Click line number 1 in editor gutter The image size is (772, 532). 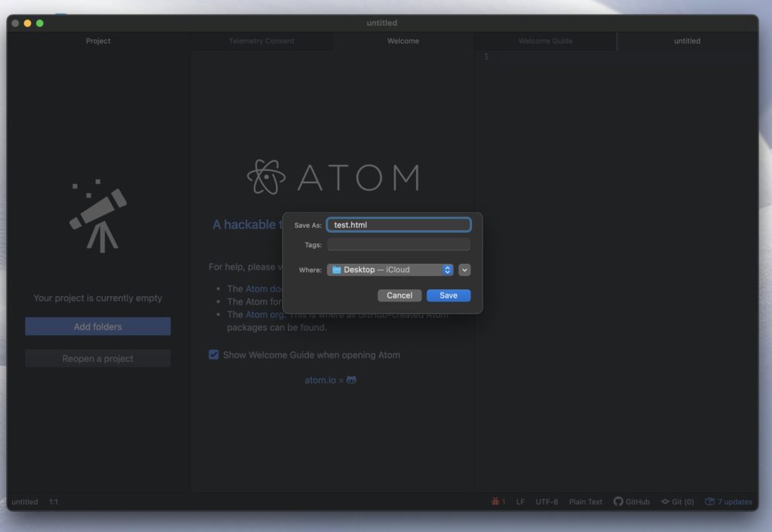[486, 57]
